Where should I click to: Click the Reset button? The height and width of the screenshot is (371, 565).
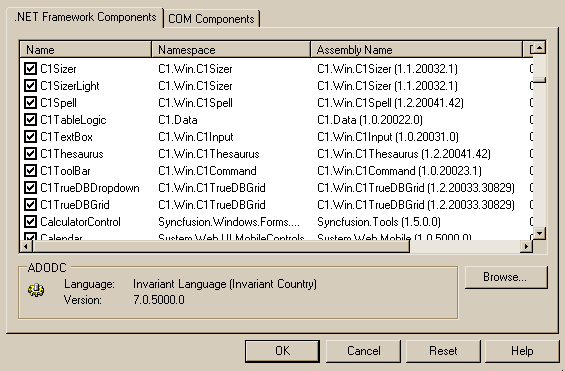(x=443, y=351)
